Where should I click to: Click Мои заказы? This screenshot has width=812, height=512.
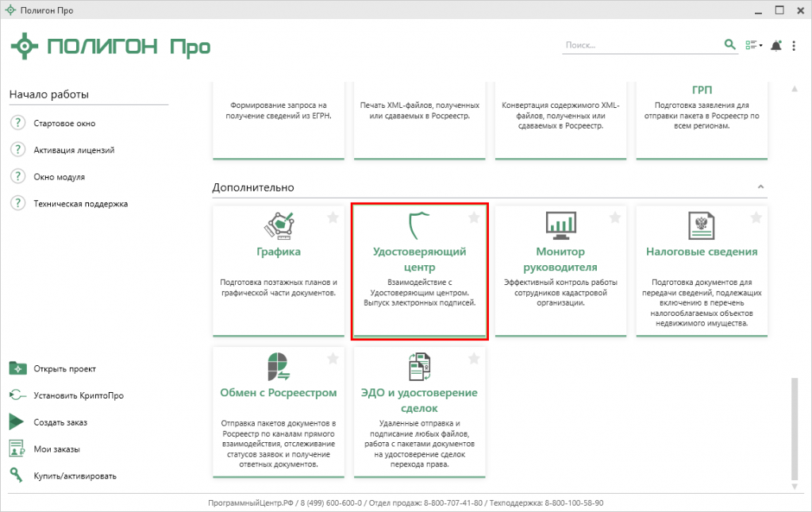point(56,449)
